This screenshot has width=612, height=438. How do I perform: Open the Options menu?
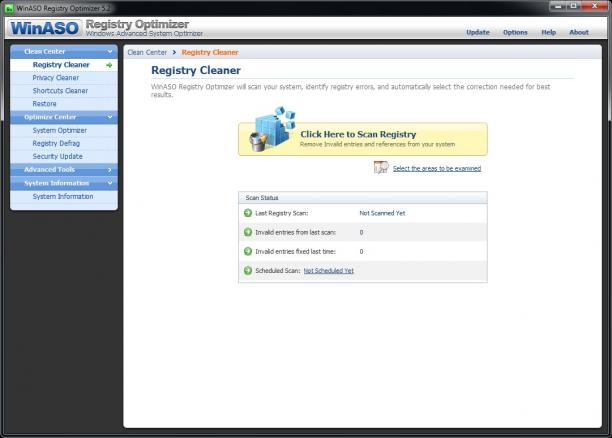pos(515,32)
